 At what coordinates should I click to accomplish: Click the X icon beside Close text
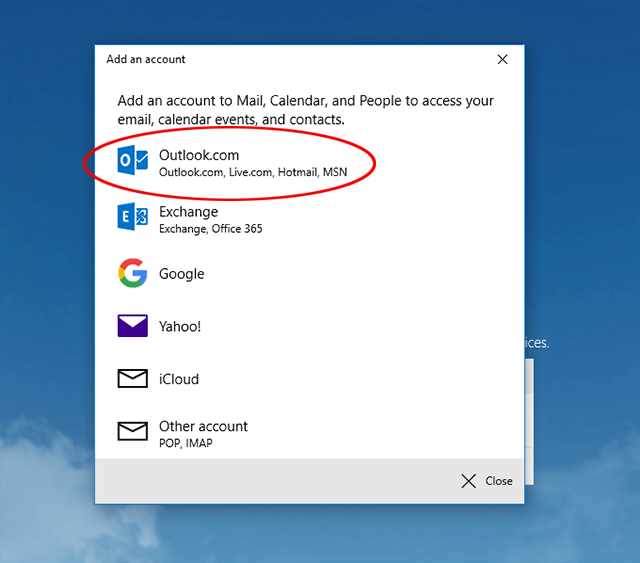[x=469, y=481]
